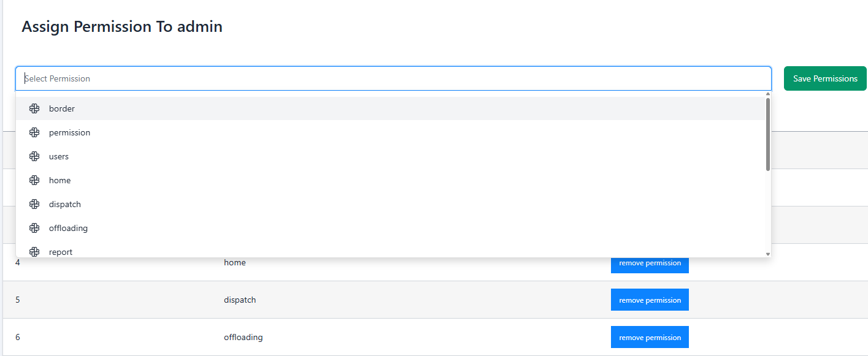Pick offloading in the dropdown list
The width and height of the screenshot is (868, 356).
pyautogui.click(x=68, y=228)
